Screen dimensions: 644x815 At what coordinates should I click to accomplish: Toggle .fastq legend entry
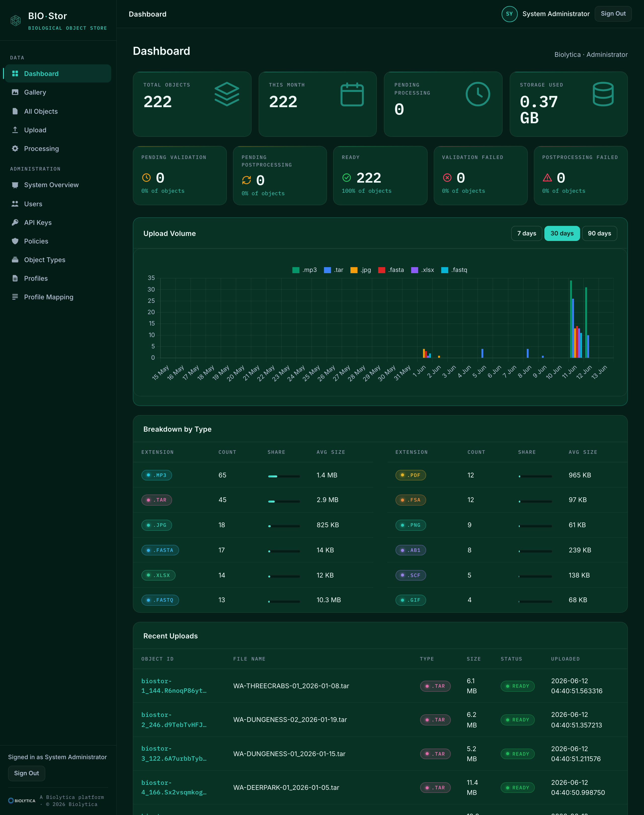[x=454, y=270]
